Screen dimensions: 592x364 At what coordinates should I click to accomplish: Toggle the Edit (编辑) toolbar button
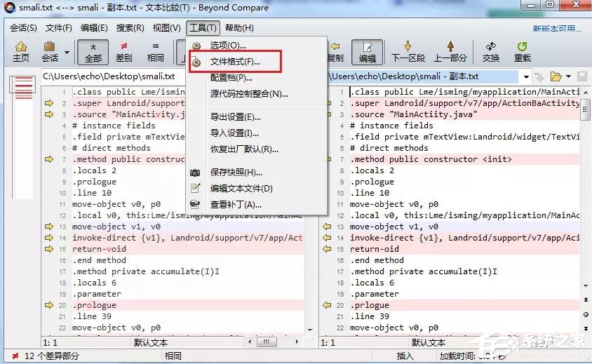point(368,52)
